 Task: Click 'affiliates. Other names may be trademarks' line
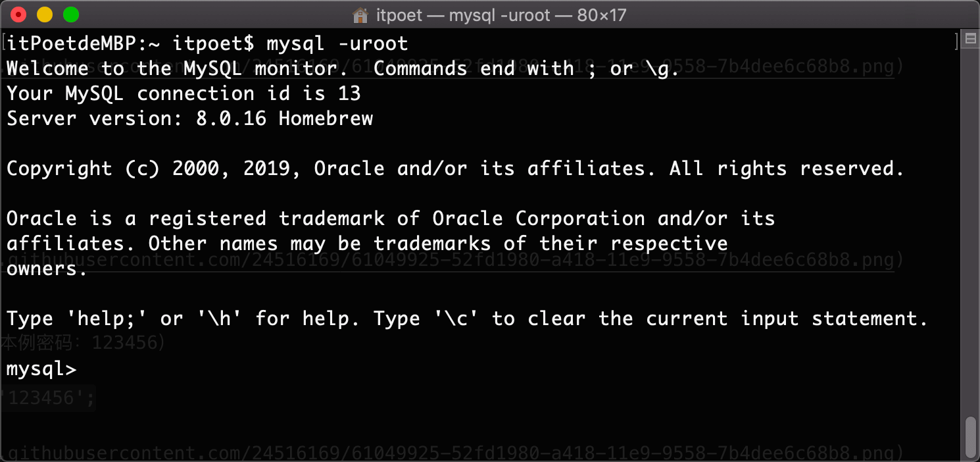pos(367,244)
